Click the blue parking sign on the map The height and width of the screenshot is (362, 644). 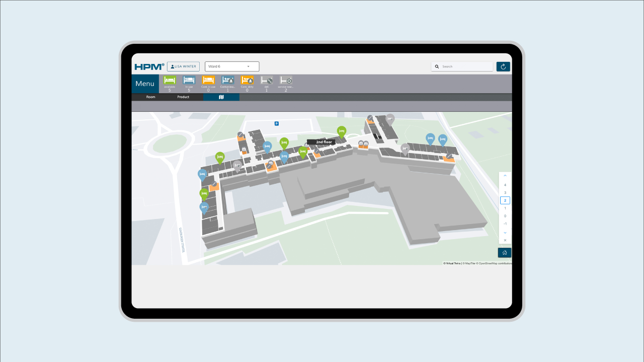(276, 123)
